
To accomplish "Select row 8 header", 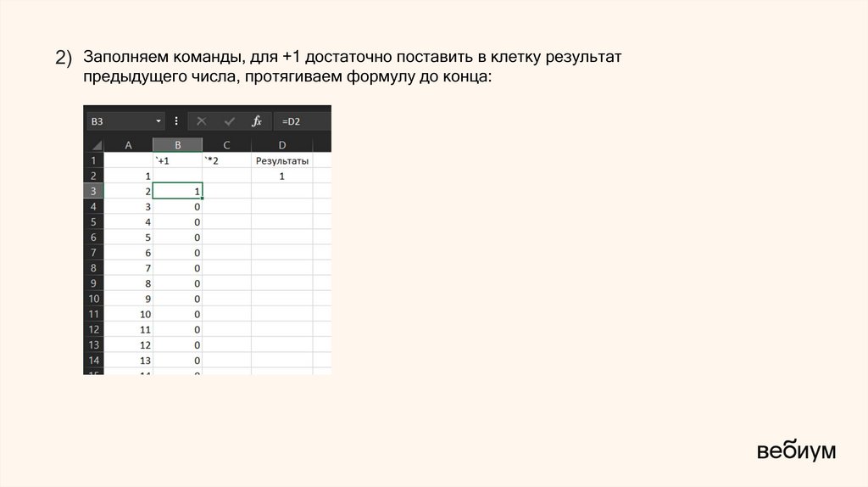I will pos(93,268).
